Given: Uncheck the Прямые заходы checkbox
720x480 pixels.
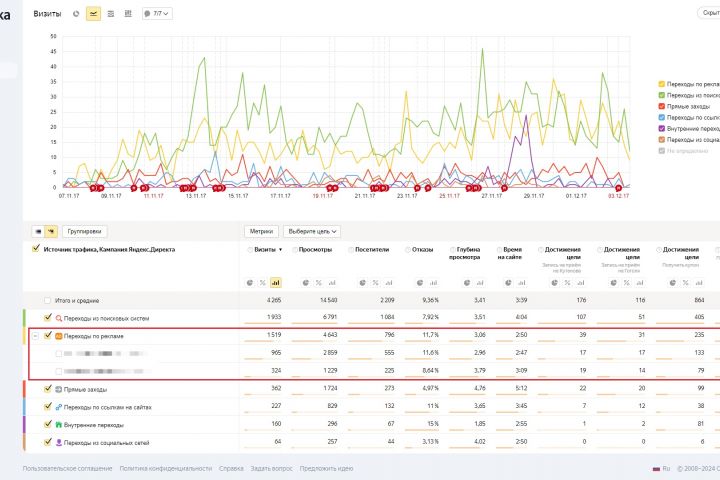Looking at the screenshot, I should click(x=48, y=389).
